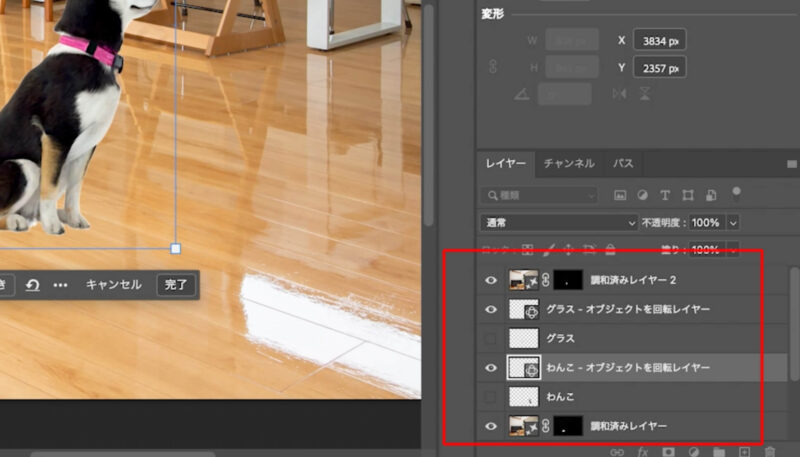
Task: Show the hidden グラス layer
Action: click(491, 339)
